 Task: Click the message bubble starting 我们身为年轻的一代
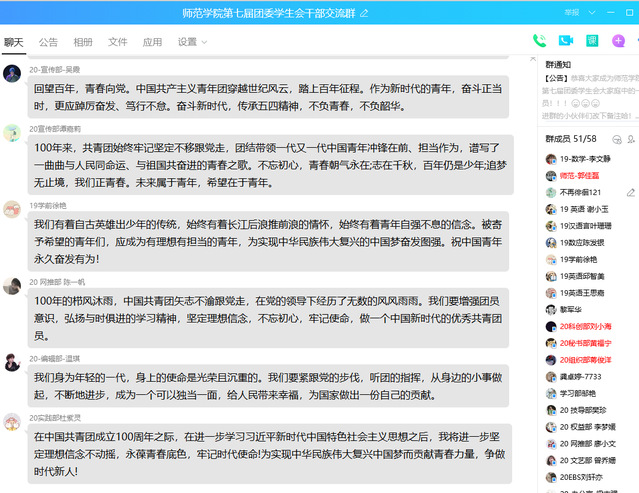tap(268, 386)
